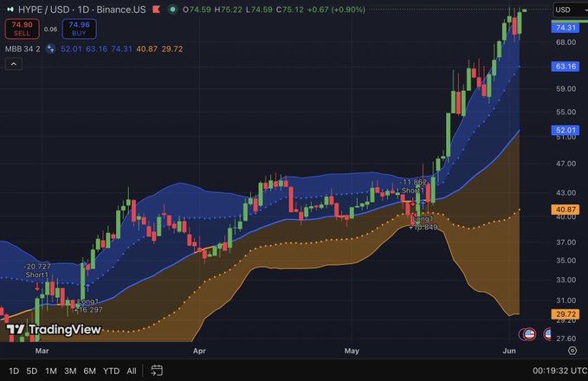Click the 40.87 value in indicator legend

click(x=146, y=48)
